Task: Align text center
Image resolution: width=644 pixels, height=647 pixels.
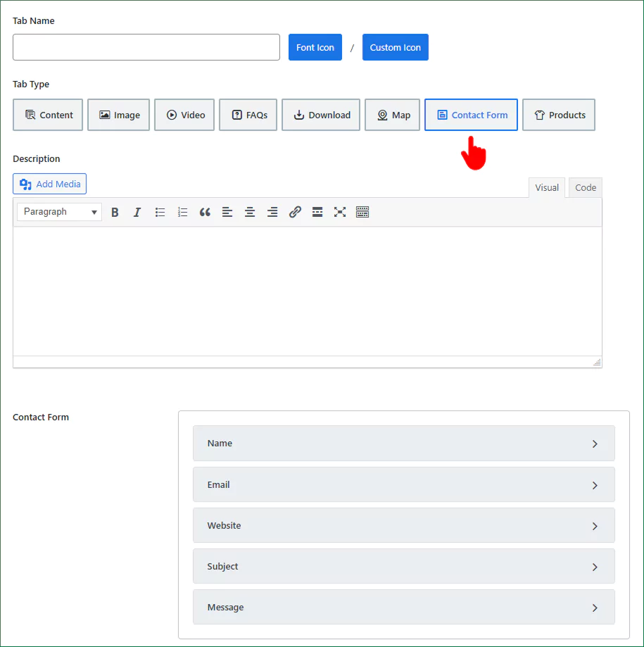Action: pyautogui.click(x=250, y=212)
